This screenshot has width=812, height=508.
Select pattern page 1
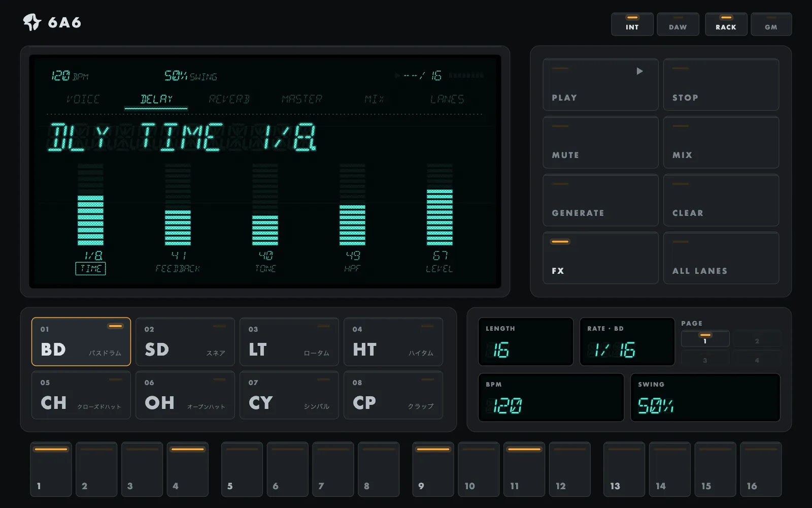click(705, 339)
